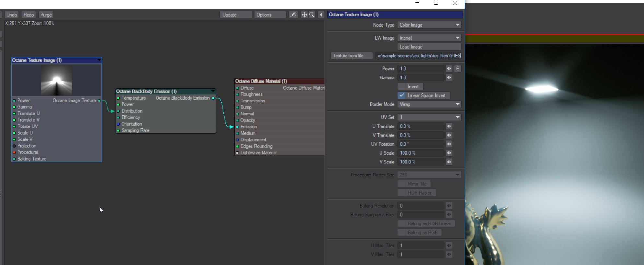This screenshot has height=265, width=644.
Task: Click the Octane Texture Image (1) panel header
Action: 395,15
